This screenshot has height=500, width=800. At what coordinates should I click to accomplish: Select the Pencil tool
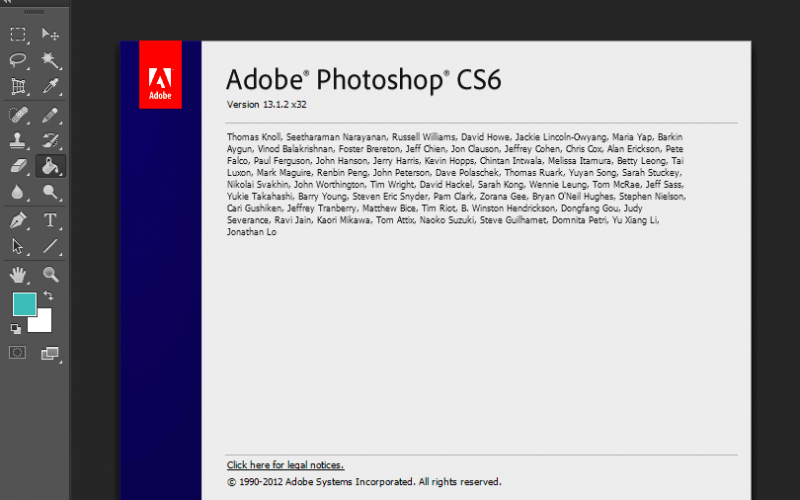click(x=50, y=115)
